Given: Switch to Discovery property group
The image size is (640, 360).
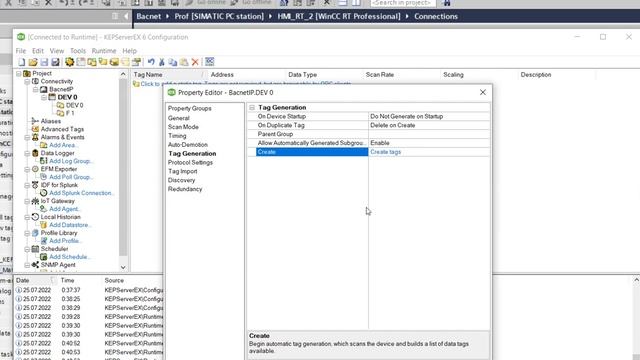Looking at the screenshot, I should pyautogui.click(x=181, y=180).
